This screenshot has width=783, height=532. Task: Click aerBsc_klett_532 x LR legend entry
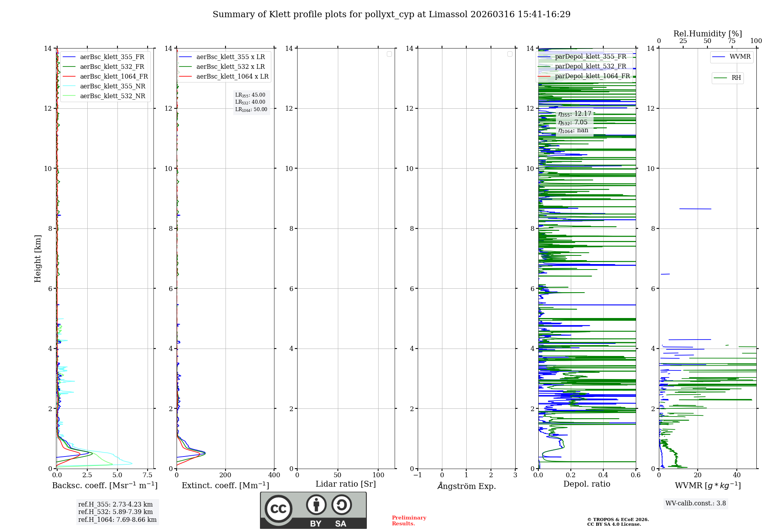(x=230, y=67)
